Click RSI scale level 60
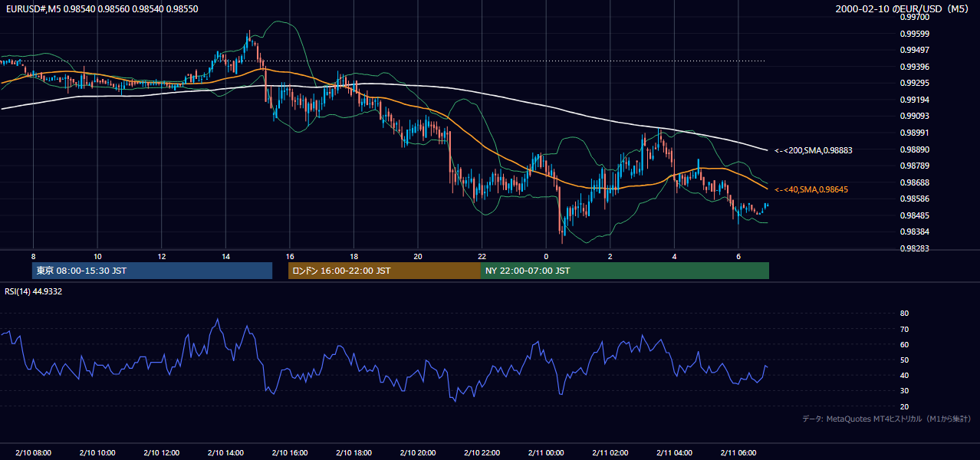The image size is (980, 460). [x=904, y=344]
